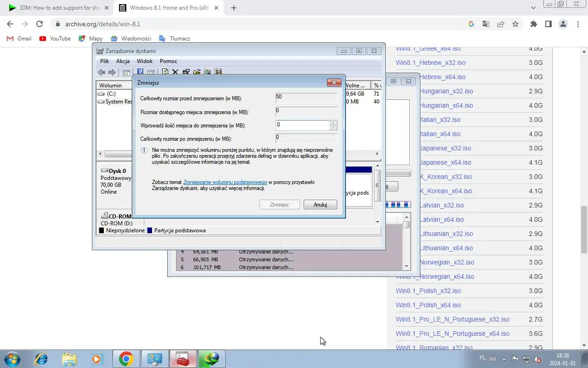Click the shrink amount input field

point(303,125)
